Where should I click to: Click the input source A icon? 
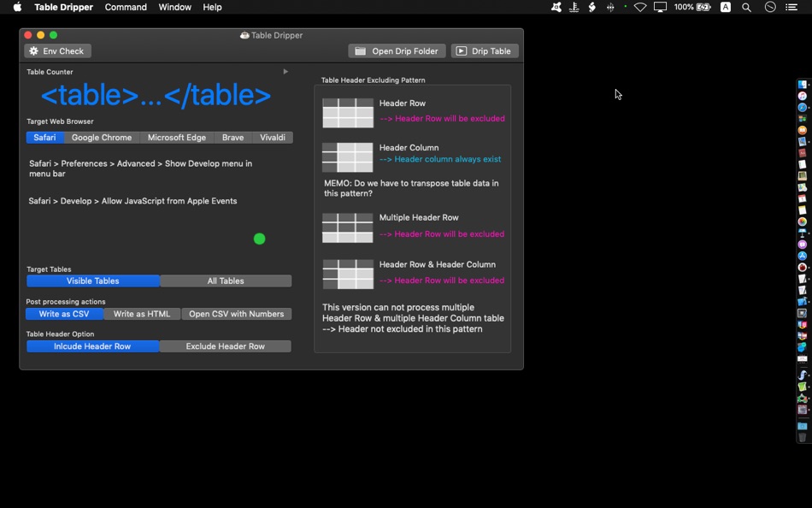pyautogui.click(x=726, y=7)
